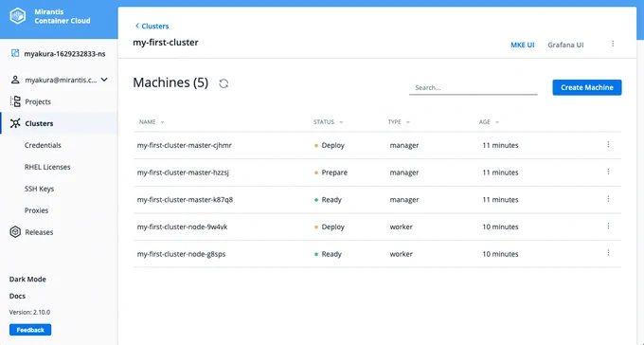Click the user profile icon
This screenshot has width=644, height=345.
click(x=15, y=80)
